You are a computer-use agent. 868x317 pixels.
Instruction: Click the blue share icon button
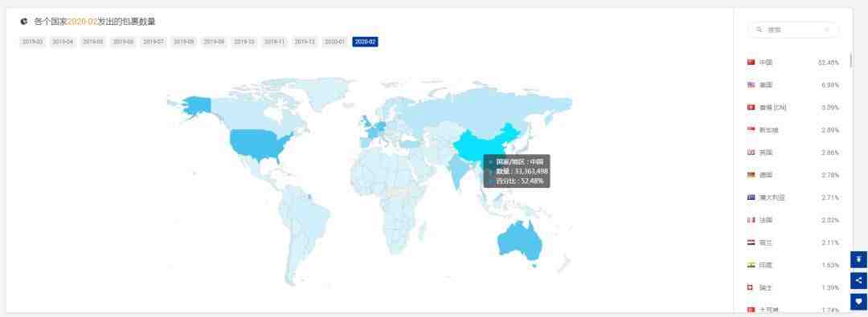[x=858, y=281]
